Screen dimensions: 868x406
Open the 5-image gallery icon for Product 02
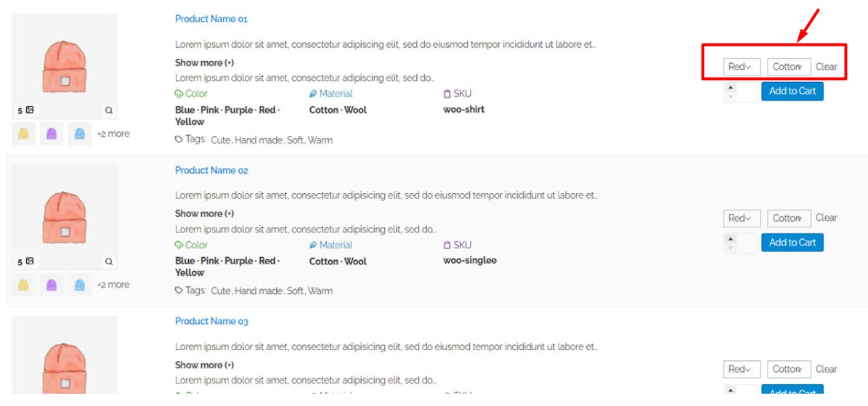click(x=30, y=261)
